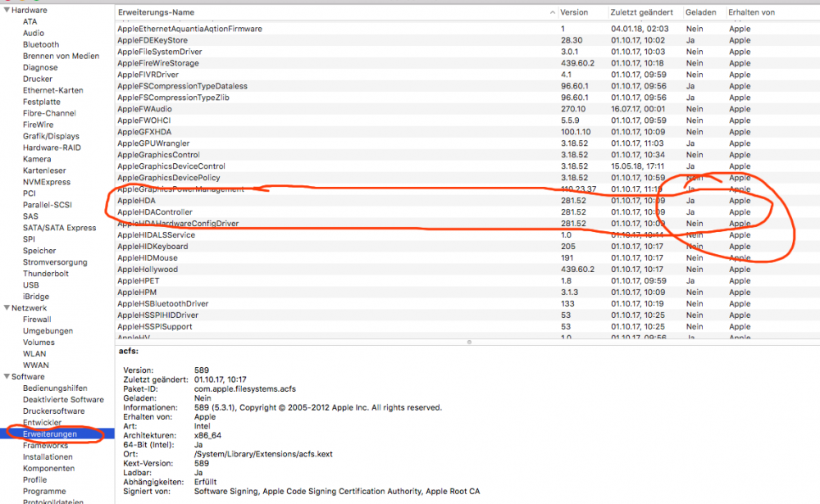Screen dimensions: 820x504
Task: Select SATA/SATA Express entry
Action: coord(59,228)
